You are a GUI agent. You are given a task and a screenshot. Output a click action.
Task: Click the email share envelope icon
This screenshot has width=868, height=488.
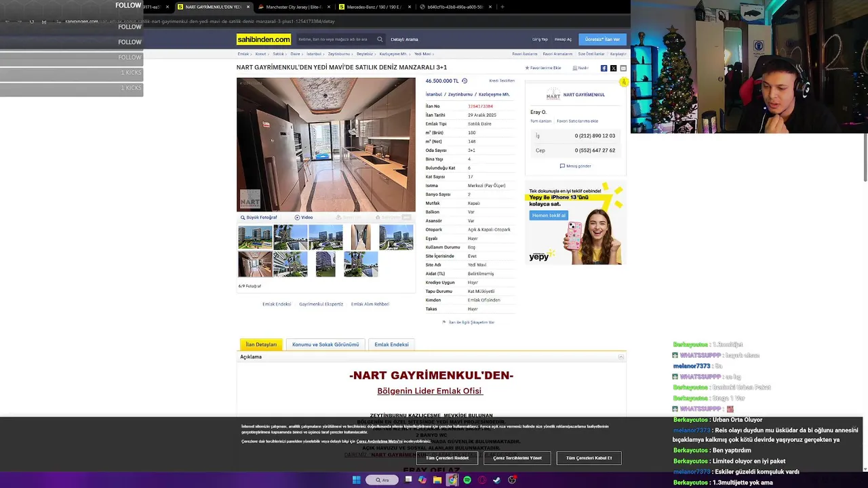tap(623, 68)
